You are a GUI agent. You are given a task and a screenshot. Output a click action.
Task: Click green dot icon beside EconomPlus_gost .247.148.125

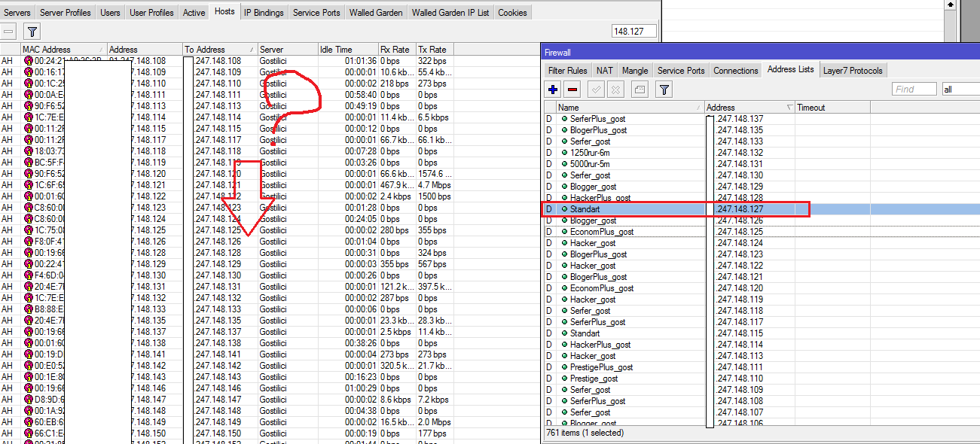564,232
